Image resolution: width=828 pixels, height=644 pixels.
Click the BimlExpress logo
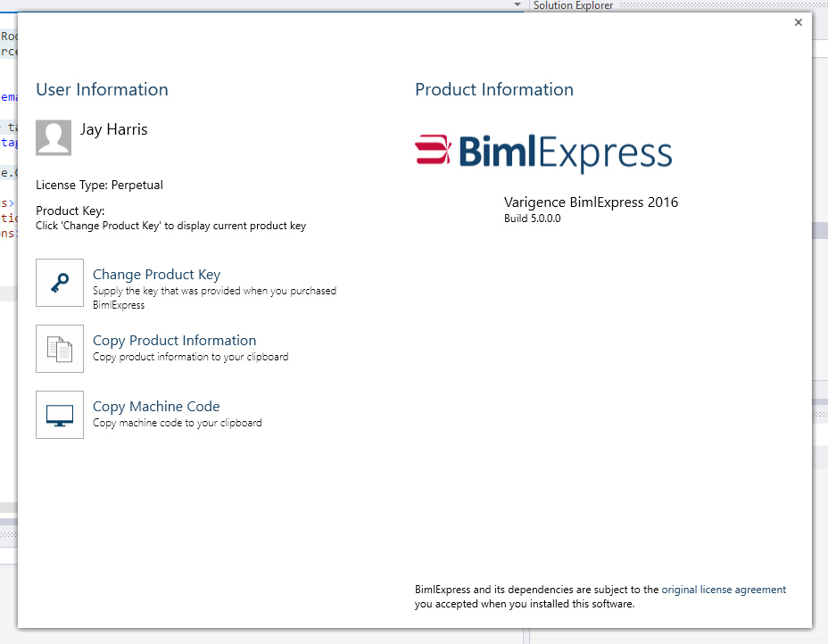(543, 153)
